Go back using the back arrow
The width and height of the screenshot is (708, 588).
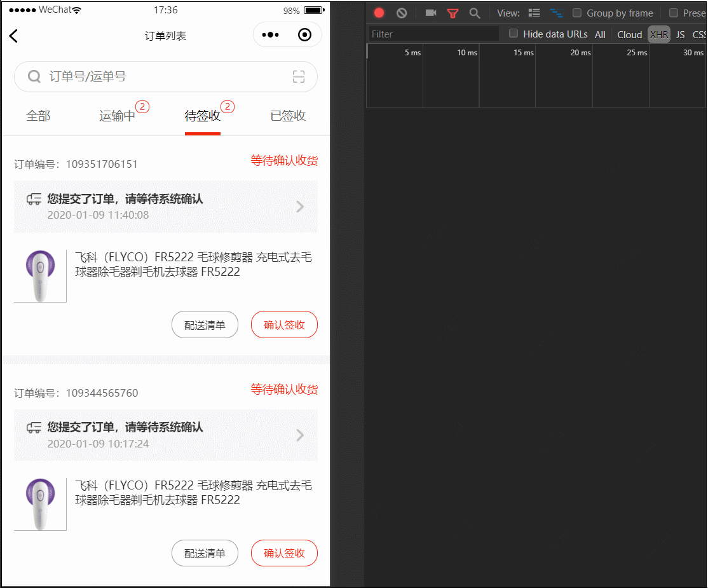(x=13, y=36)
